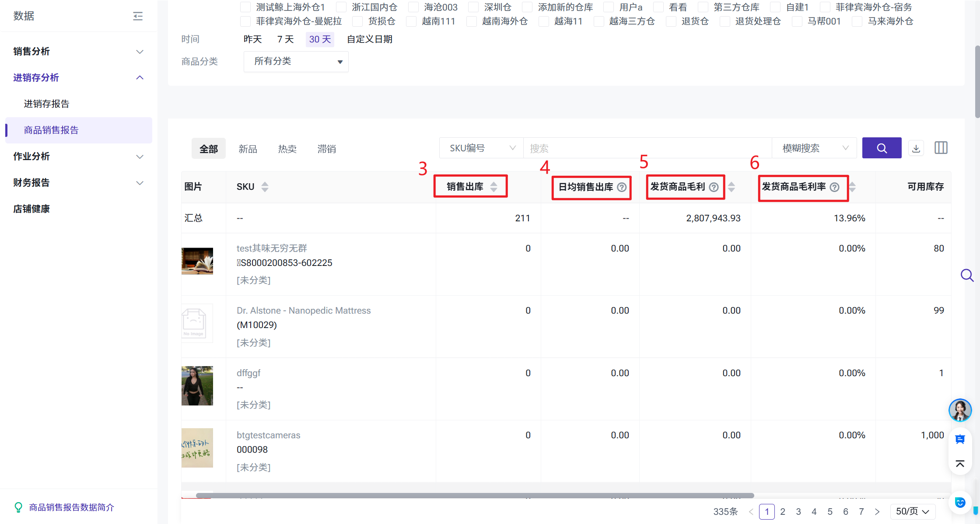The height and width of the screenshot is (524, 980).
Task: Check the 深圳仓 warehouse checkbox
Action: coord(474,7)
